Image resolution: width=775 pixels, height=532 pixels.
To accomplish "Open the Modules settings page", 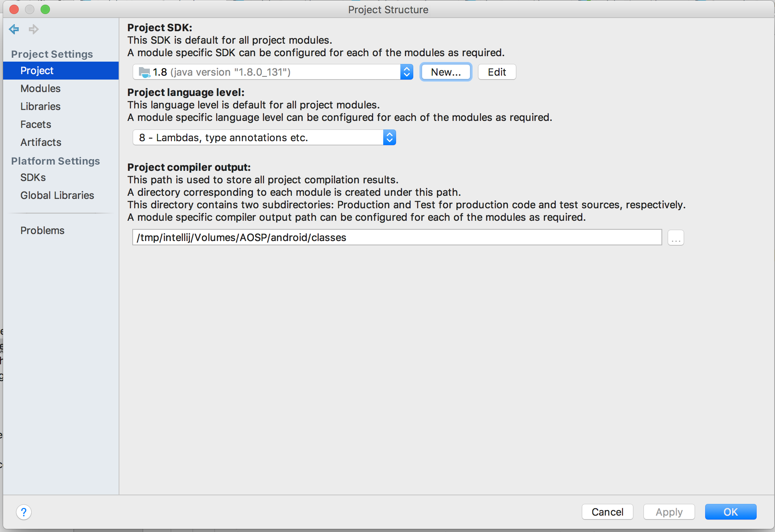I will (x=61, y=89).
